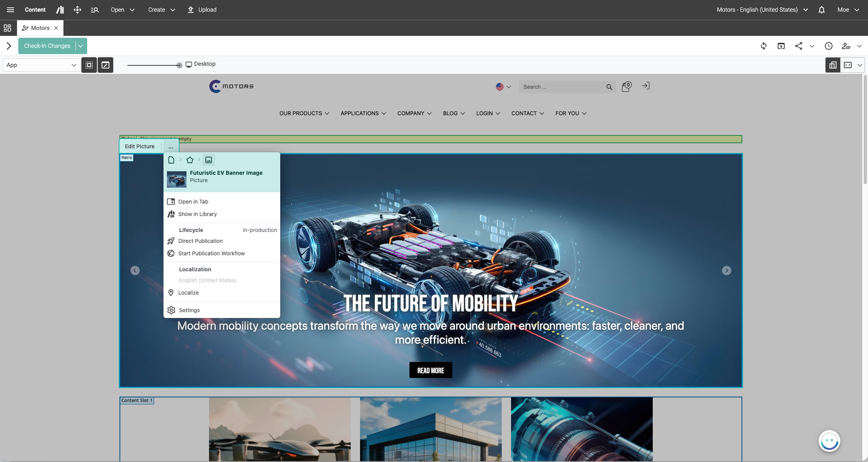Image resolution: width=868 pixels, height=462 pixels.
Task: Expand the App dropdown
Action: tap(41, 65)
